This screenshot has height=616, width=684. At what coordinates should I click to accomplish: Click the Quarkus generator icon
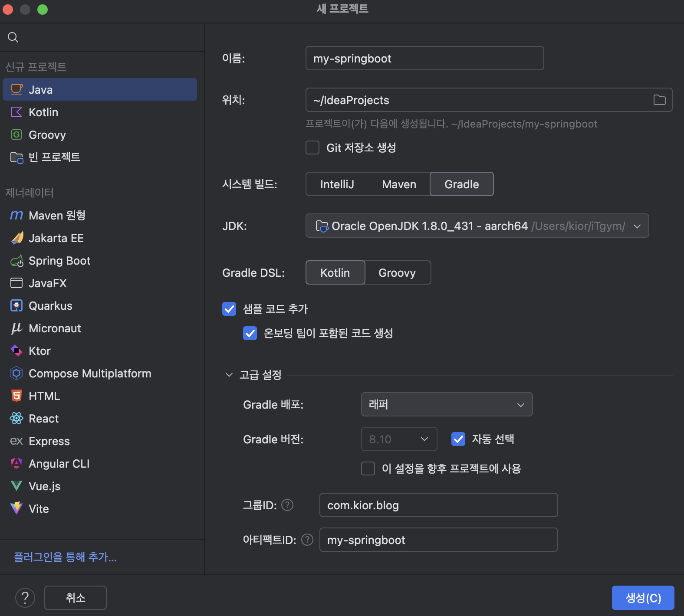click(16, 305)
